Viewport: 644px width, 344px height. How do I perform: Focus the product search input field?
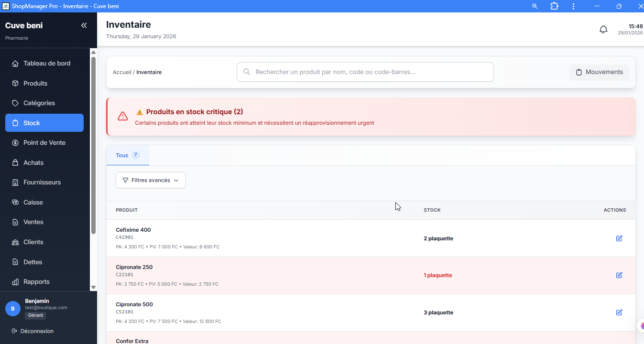click(365, 72)
